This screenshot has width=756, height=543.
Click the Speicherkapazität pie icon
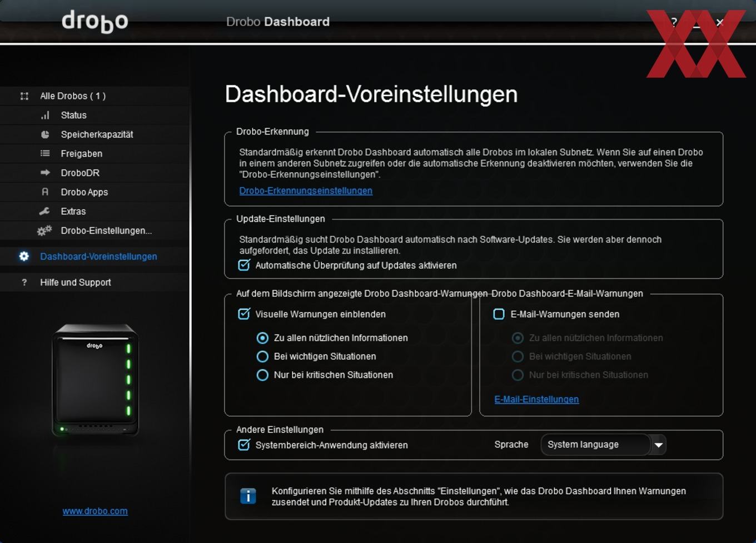click(45, 134)
